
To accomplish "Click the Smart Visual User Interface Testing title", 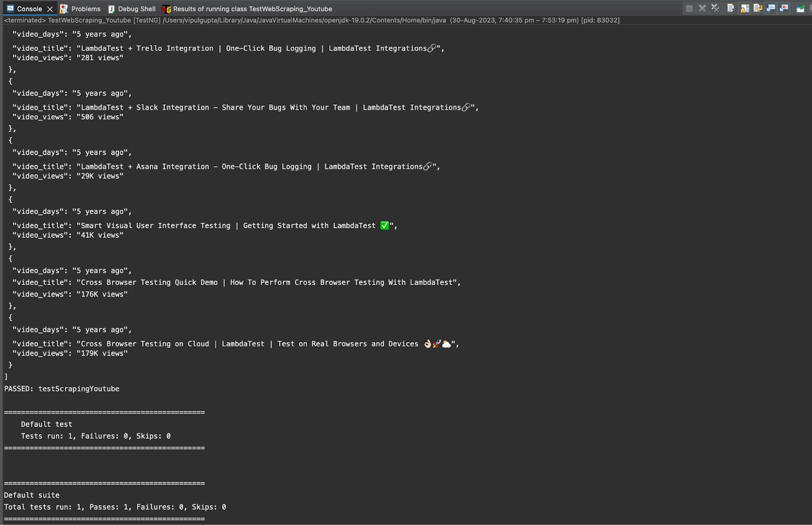I will pos(205,226).
